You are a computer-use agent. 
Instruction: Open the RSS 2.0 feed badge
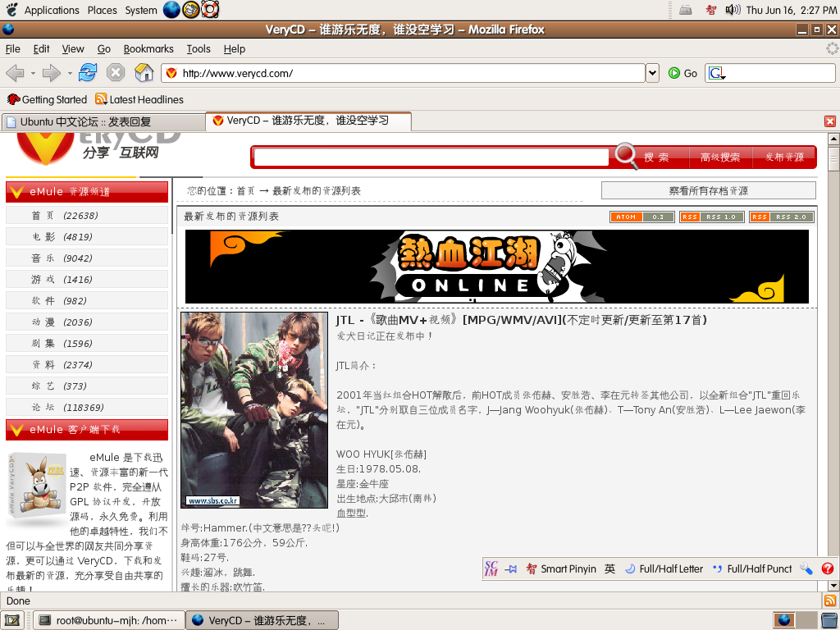pyautogui.click(x=782, y=217)
